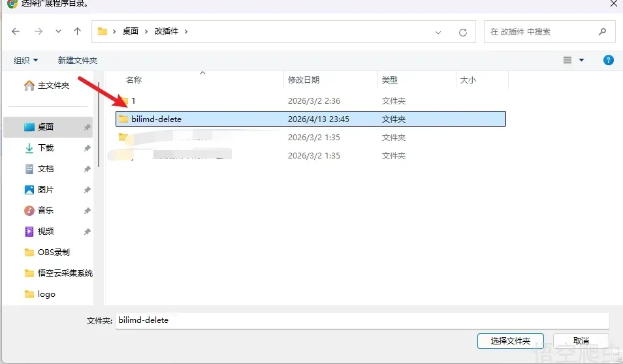
Task: Refresh the current folder view
Action: (x=463, y=32)
